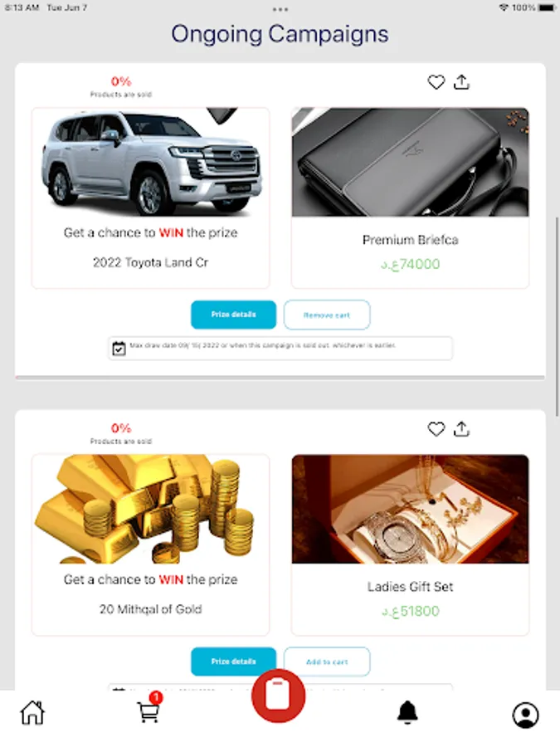Open the notifications bell
This screenshot has height=747, width=560.
[407, 713]
